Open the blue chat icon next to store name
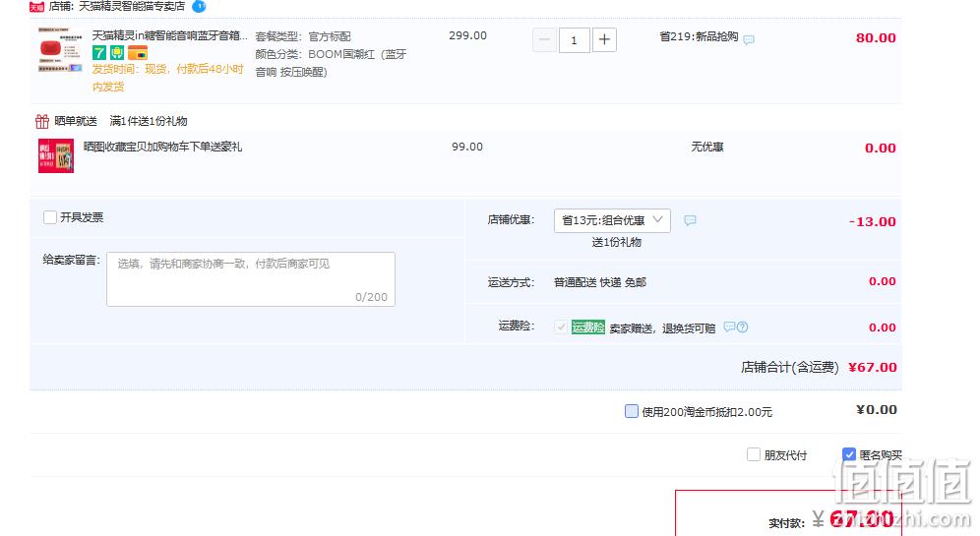The height and width of the screenshot is (536, 980). (199, 6)
